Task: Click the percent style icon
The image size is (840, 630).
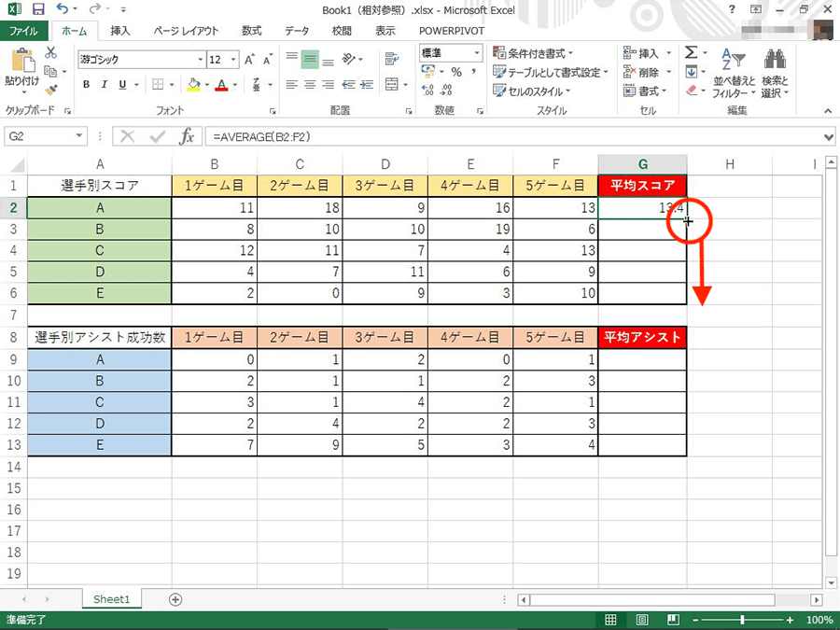Action: click(x=456, y=72)
